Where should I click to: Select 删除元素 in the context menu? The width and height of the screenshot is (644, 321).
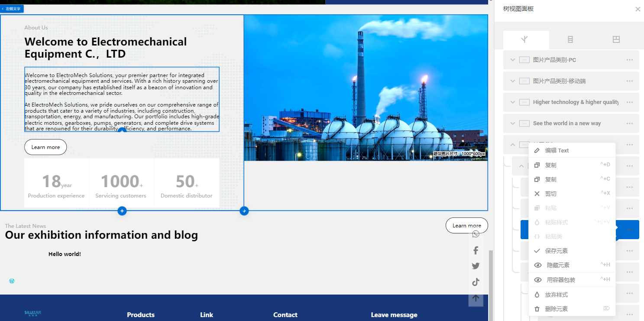point(556,309)
